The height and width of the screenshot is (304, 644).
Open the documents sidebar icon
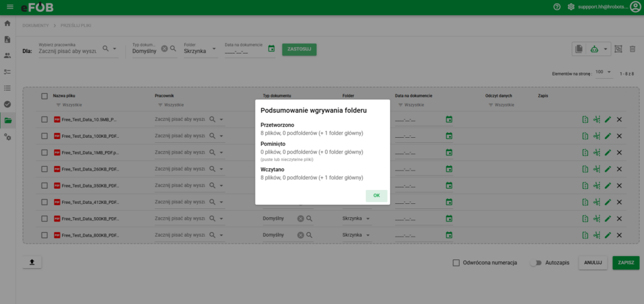pyautogui.click(x=8, y=40)
